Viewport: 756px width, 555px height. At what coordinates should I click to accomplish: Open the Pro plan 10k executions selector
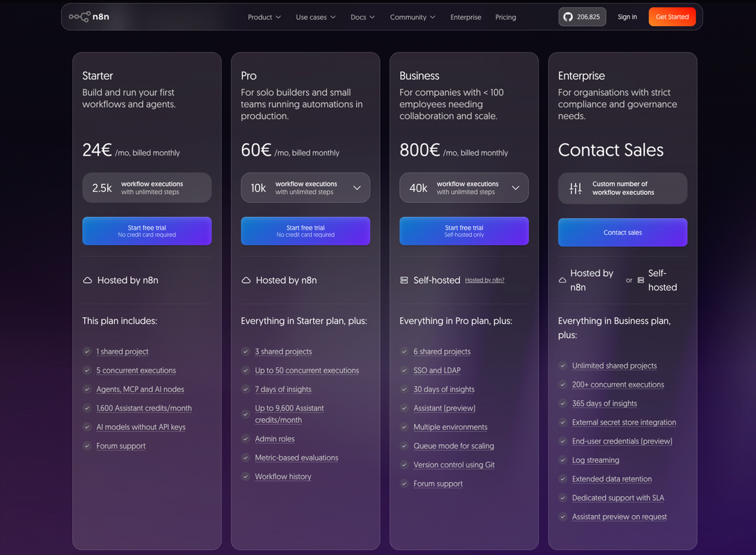click(305, 188)
